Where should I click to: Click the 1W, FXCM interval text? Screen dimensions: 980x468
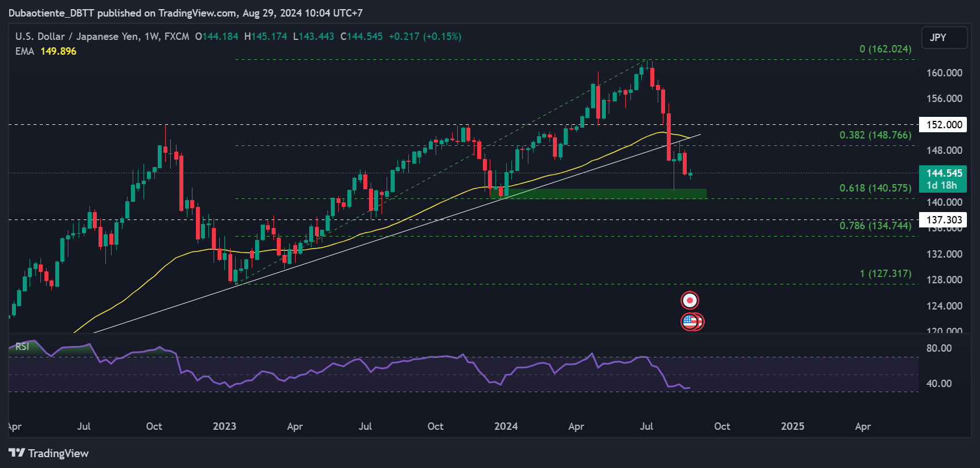(167, 36)
